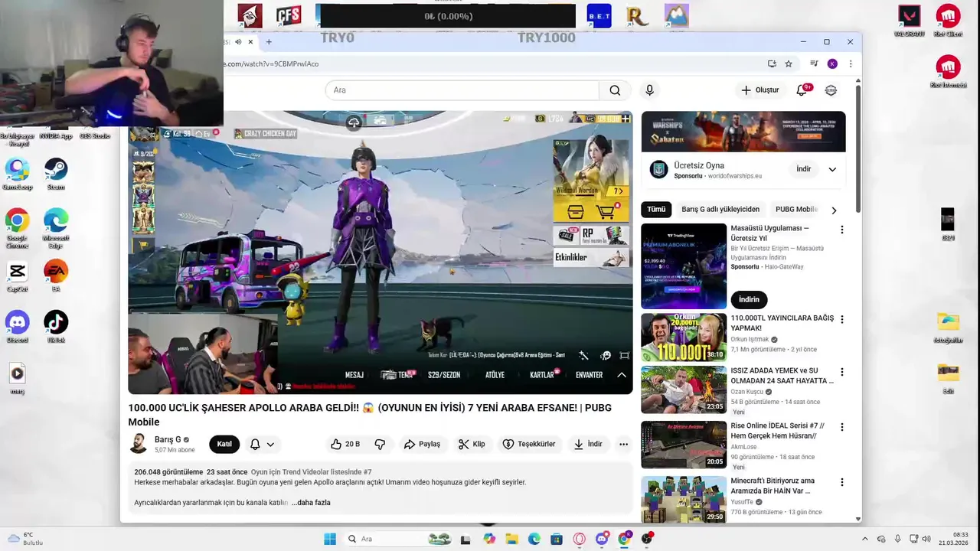Open Barış G channel name link
The height and width of the screenshot is (551, 980).
tap(168, 439)
